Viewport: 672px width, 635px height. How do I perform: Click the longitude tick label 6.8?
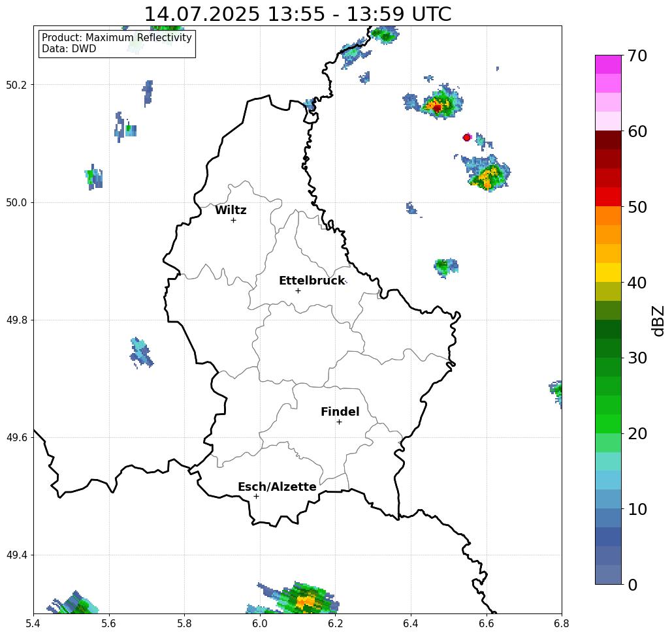(562, 623)
